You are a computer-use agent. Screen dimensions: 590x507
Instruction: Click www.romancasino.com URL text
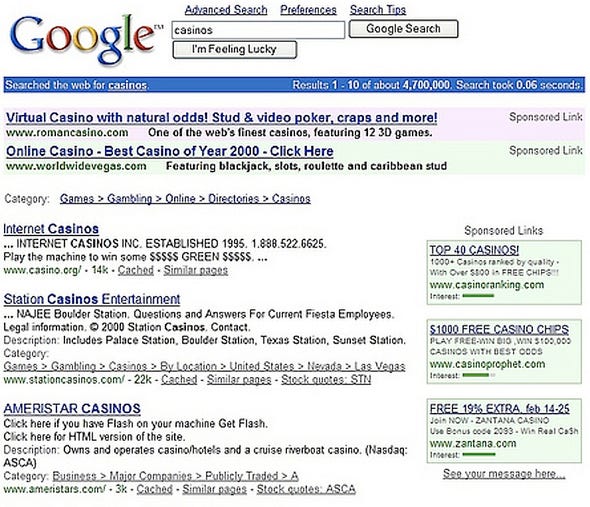[x=67, y=132]
